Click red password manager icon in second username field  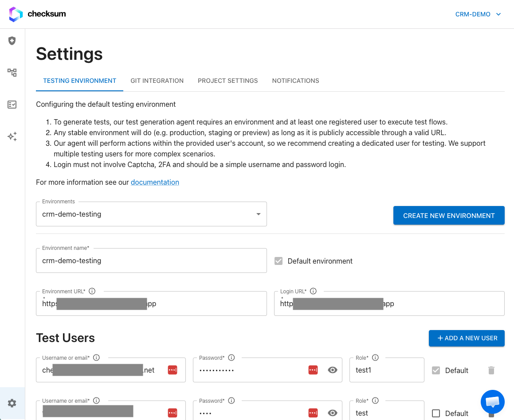tap(173, 413)
